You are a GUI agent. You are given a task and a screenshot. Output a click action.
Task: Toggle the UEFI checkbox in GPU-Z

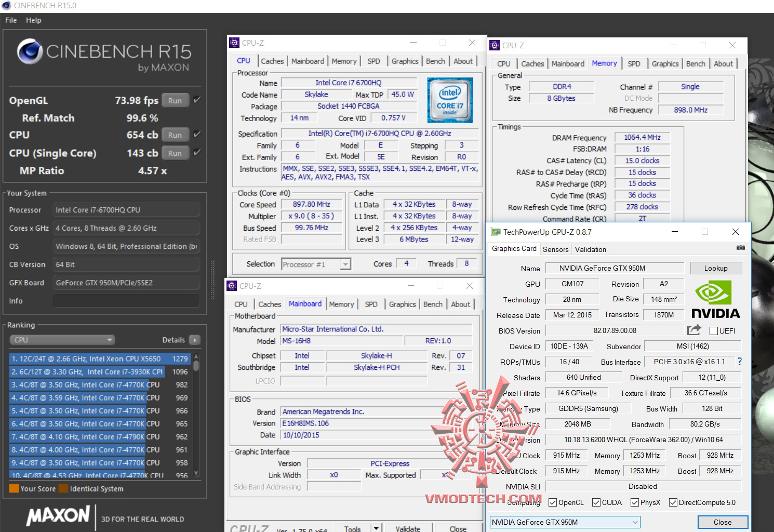(713, 330)
